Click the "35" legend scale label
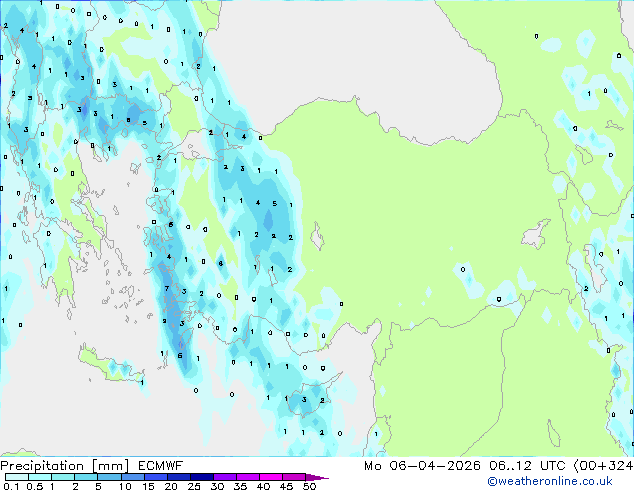 click(240, 486)
